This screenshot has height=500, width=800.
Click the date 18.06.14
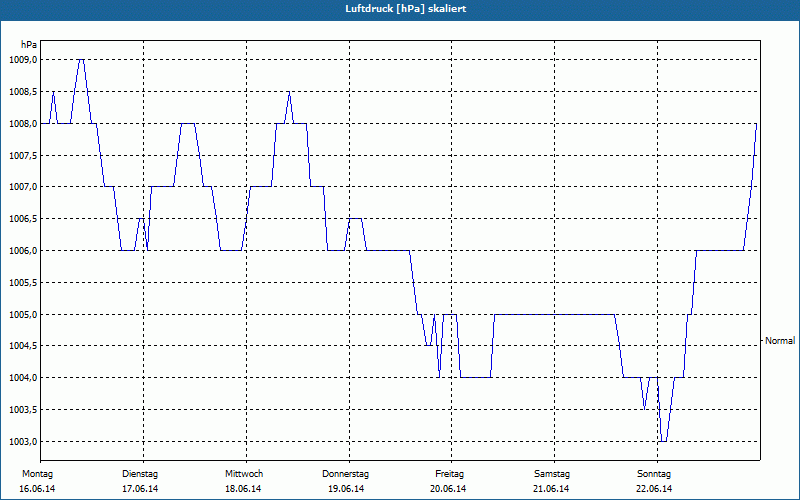click(x=243, y=489)
